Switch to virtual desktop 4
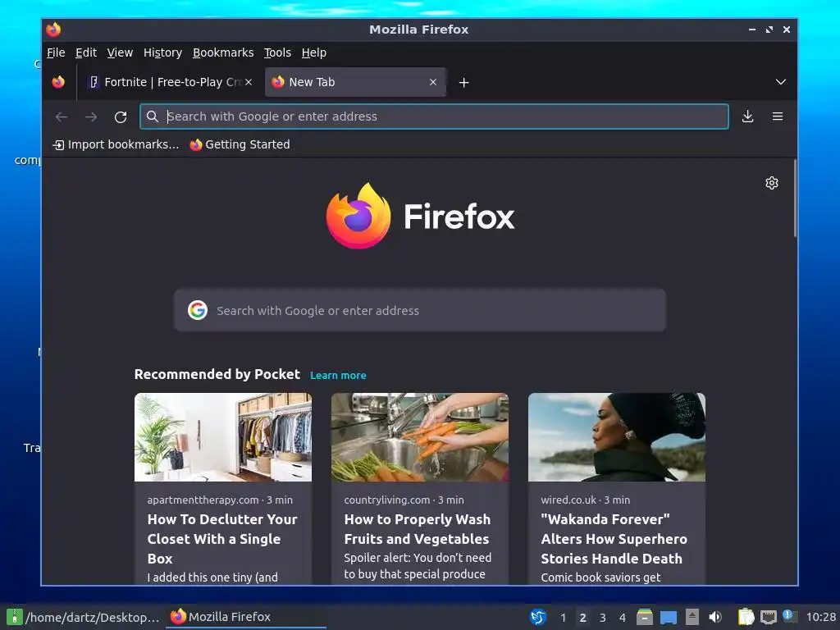840x630 pixels. 623,618
